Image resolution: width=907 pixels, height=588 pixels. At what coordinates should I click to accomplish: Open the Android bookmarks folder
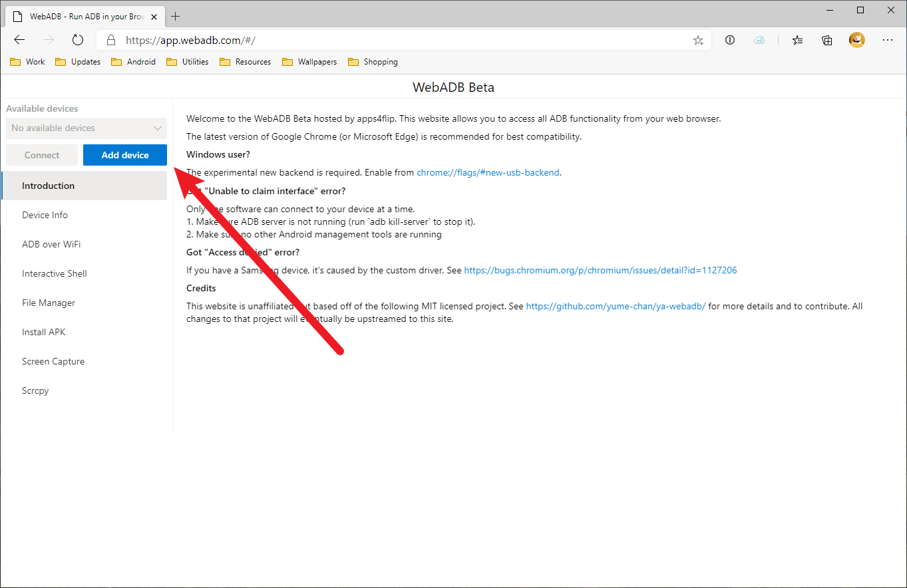[x=133, y=62]
